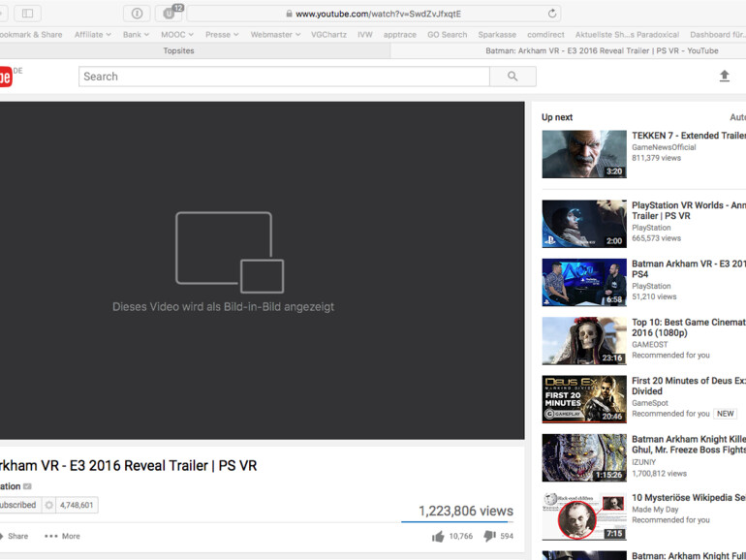Open the GO Search bookmark

coord(448,35)
